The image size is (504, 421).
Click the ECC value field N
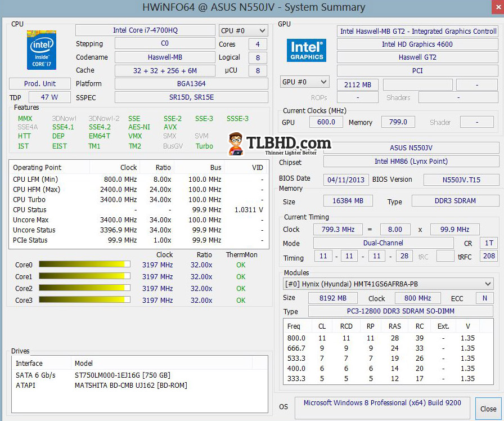(x=484, y=298)
